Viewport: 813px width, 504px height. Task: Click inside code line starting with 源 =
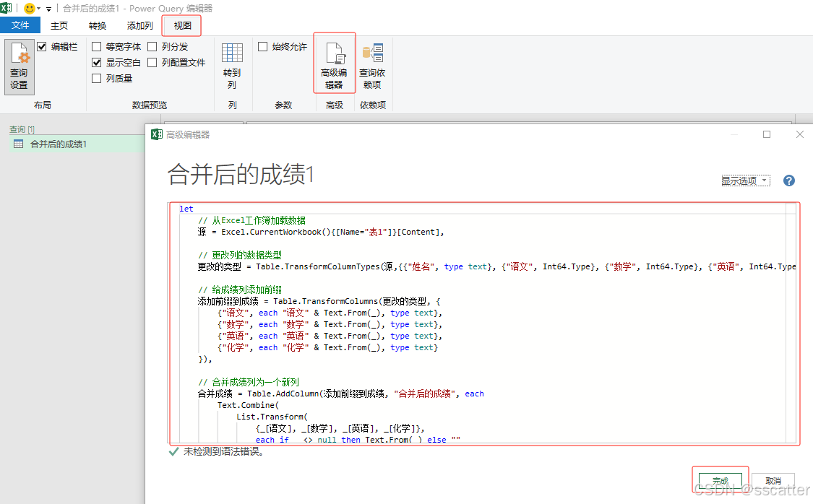click(320, 232)
